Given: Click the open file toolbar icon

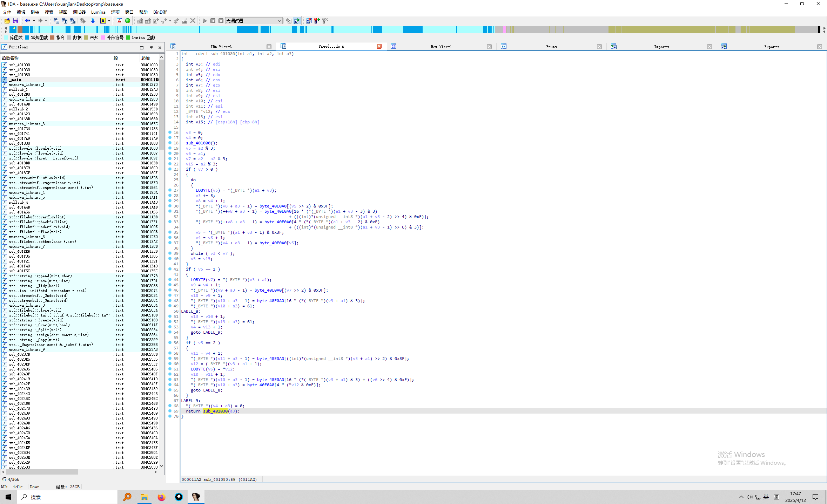Looking at the screenshot, I should 7,21.
